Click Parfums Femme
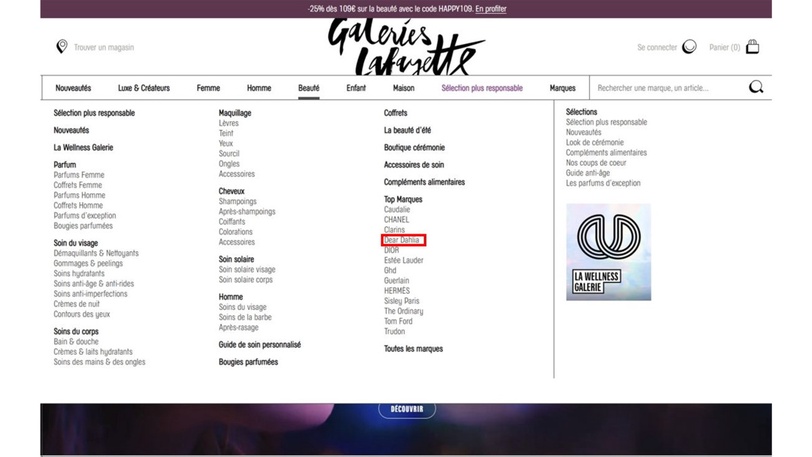This screenshot has height=457, width=812. (79, 175)
